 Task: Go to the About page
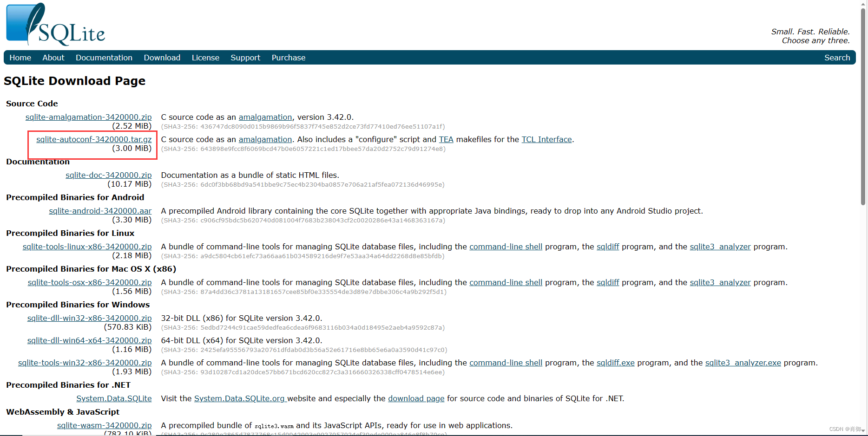(53, 58)
